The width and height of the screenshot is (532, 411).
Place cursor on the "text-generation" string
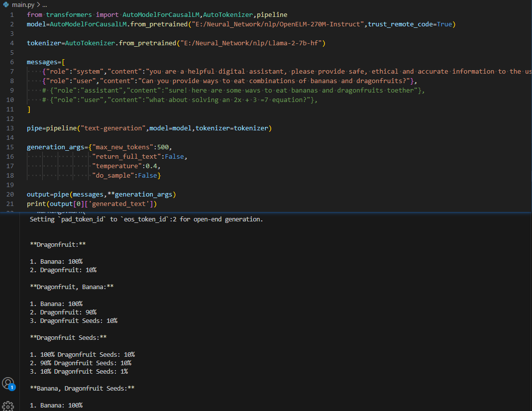pos(113,128)
